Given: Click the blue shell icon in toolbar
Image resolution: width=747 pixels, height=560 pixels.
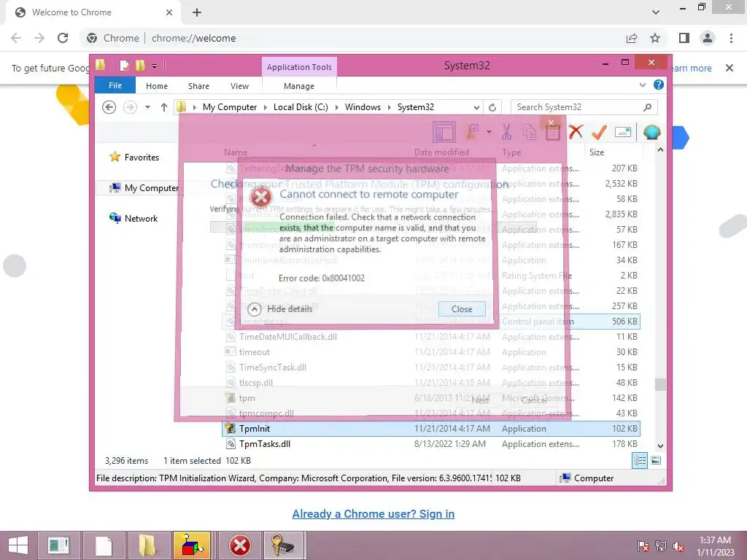Looking at the screenshot, I should (651, 132).
